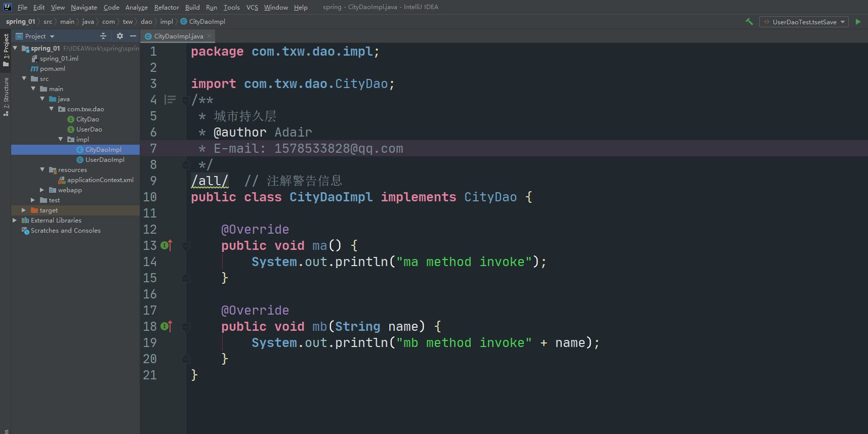Click the spring_01 breadcrumb
This screenshot has width=868, height=434.
click(20, 22)
